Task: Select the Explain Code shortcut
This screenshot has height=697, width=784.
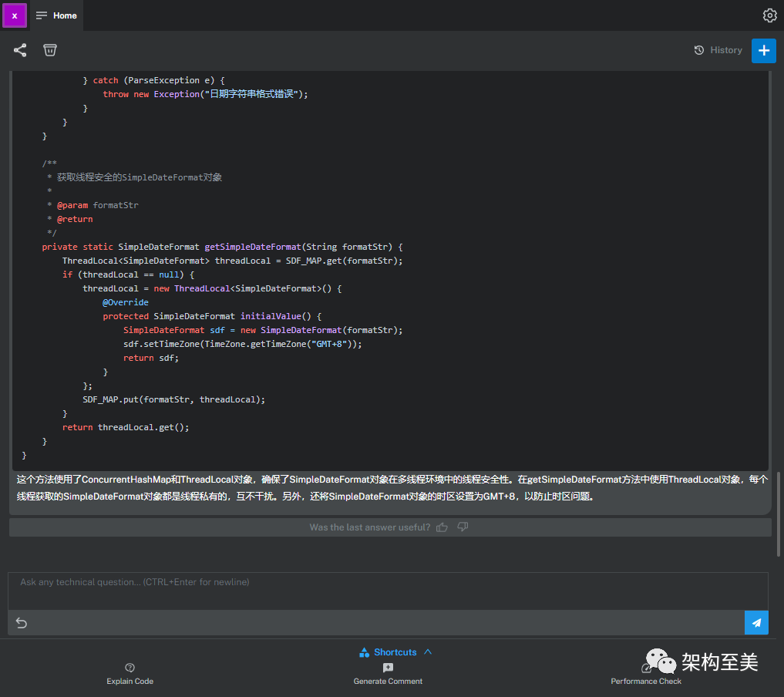Action: tap(130, 674)
